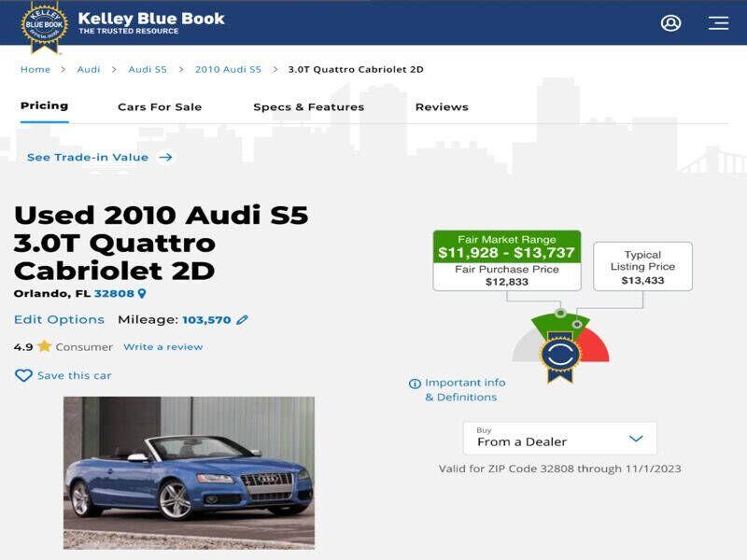Click the Home breadcrumb link
The image size is (747, 560).
35,69
